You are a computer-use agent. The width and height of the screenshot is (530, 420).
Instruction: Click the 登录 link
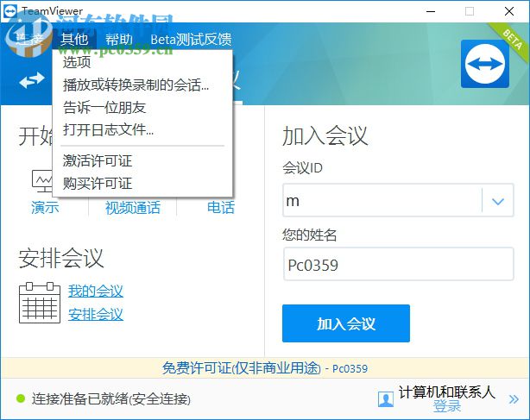click(x=447, y=406)
